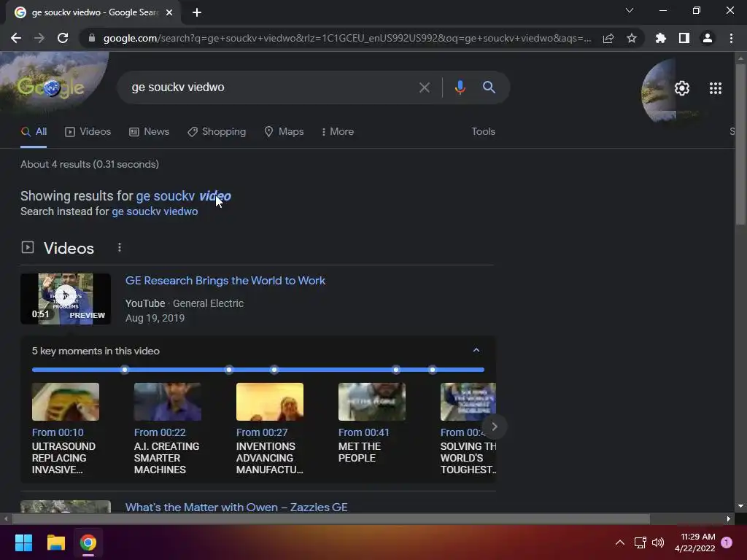The image size is (747, 560).
Task: Show hidden system tray icons
Action: point(620,542)
